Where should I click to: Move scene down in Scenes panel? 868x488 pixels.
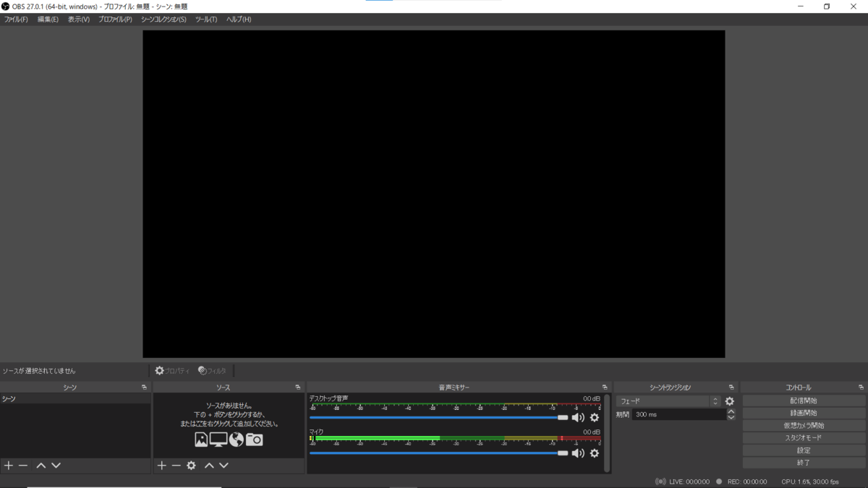click(56, 466)
